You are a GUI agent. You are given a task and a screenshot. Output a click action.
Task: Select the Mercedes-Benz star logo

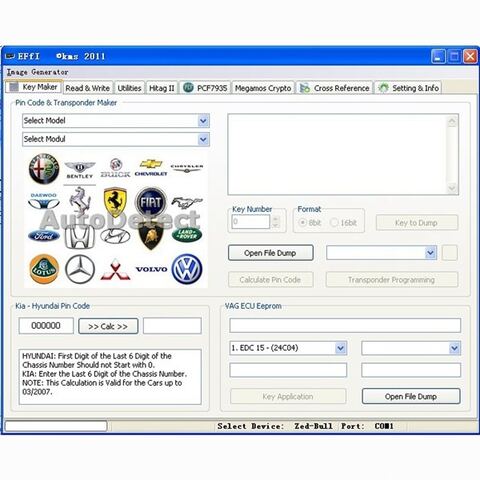tap(80, 269)
